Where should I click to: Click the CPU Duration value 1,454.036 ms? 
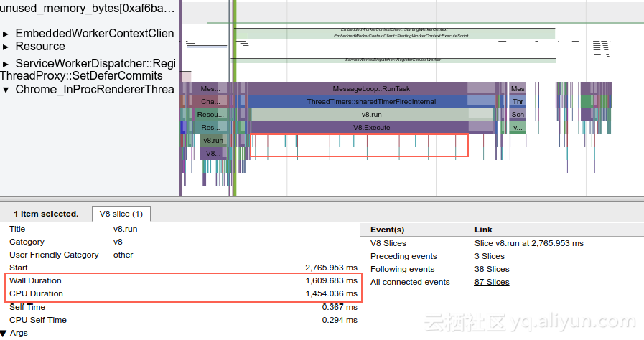coord(331,293)
